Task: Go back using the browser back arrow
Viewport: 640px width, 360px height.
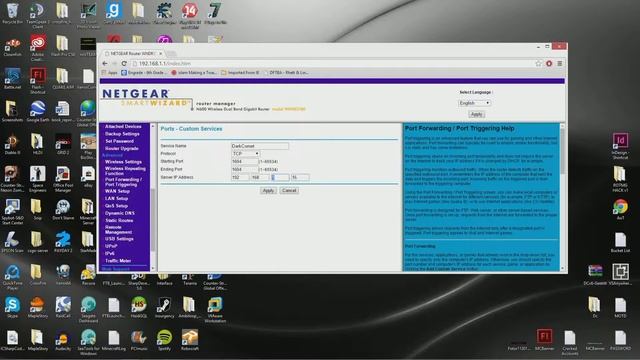Action: coord(105,64)
